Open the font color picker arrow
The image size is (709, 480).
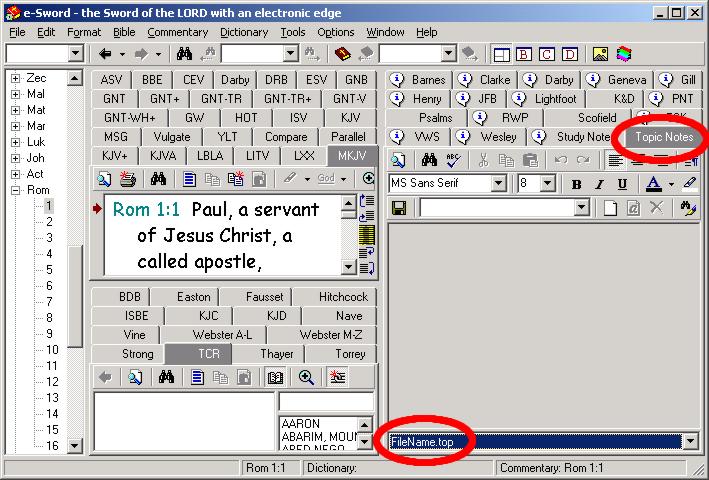click(x=670, y=184)
